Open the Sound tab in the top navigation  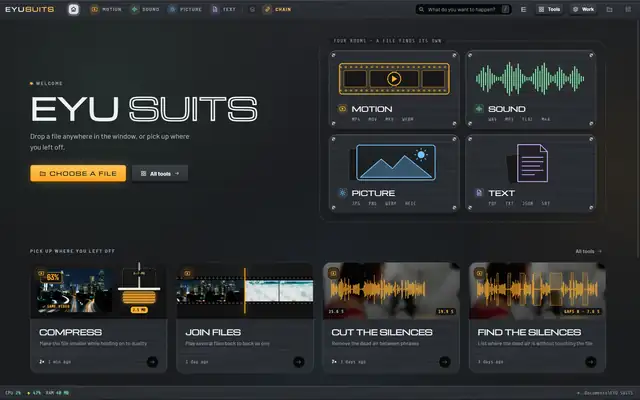[x=145, y=9]
